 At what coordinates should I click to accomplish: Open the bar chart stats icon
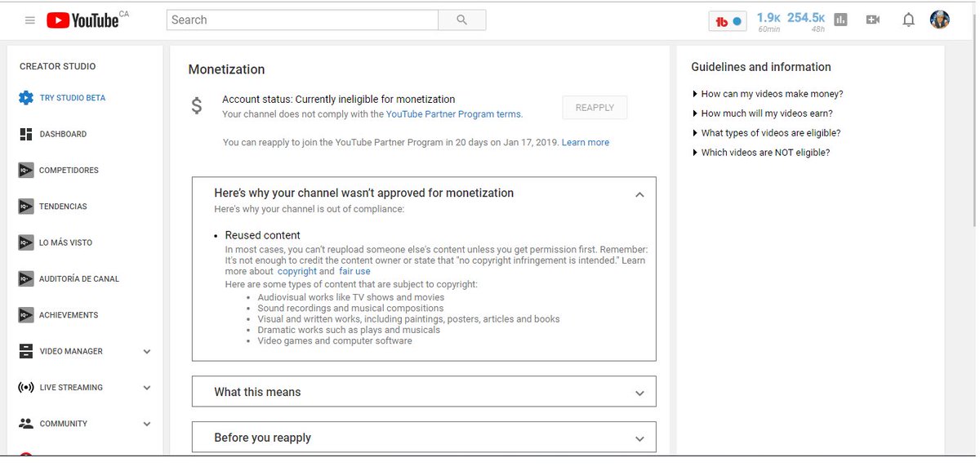(841, 20)
